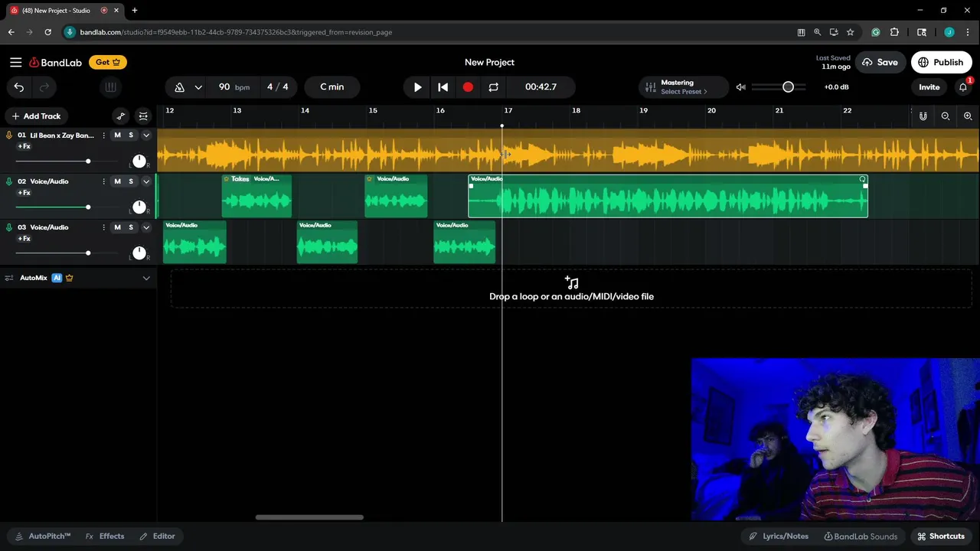Open the Lyrics/Notes tab
This screenshot has height=551, width=980.
[x=779, y=536]
